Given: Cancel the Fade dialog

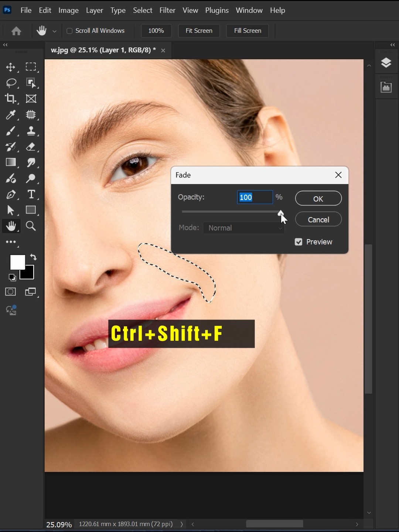Looking at the screenshot, I should [x=318, y=219].
